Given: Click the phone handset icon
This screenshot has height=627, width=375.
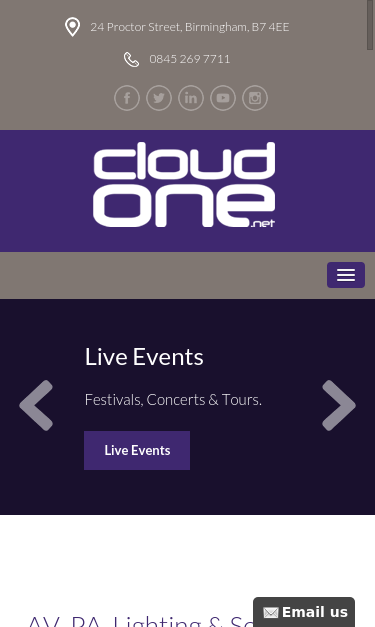Looking at the screenshot, I should tap(131, 59).
